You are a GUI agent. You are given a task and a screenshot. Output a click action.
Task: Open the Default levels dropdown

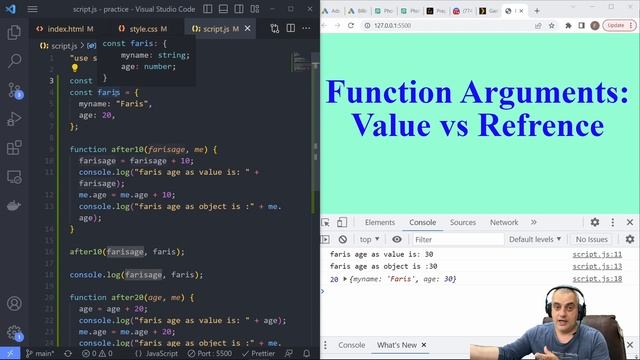click(x=535, y=239)
